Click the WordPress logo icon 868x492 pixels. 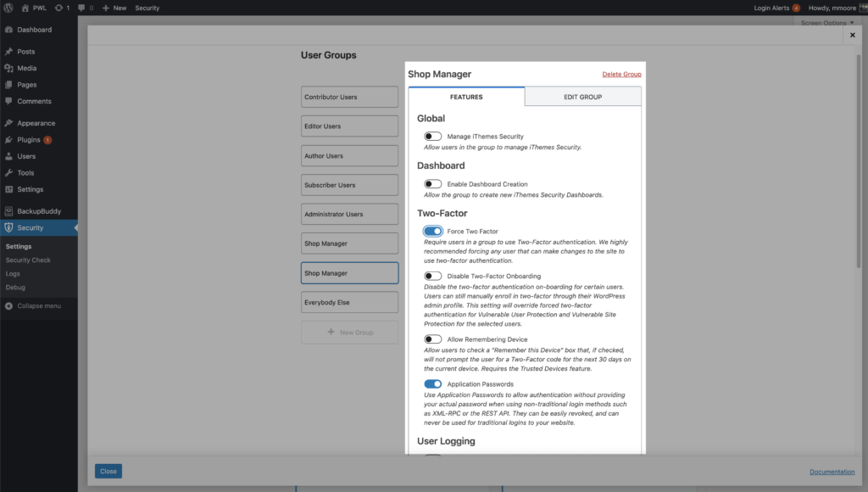[x=8, y=8]
